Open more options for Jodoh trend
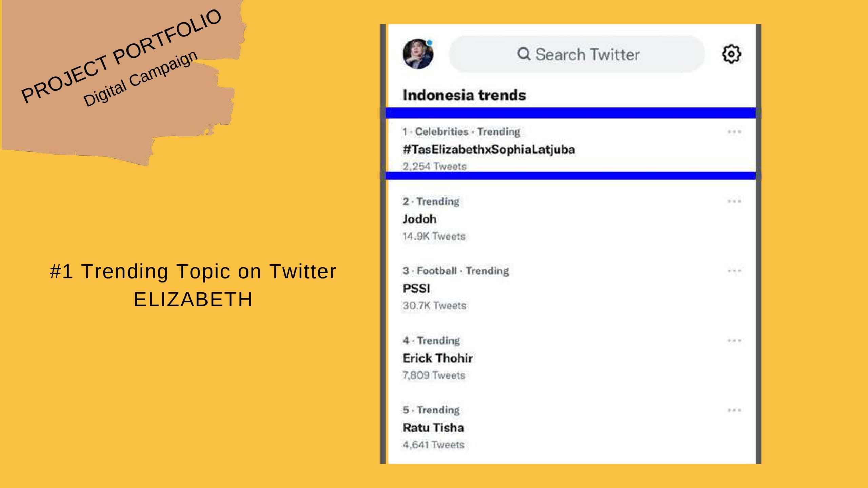This screenshot has height=488, width=868. click(734, 202)
